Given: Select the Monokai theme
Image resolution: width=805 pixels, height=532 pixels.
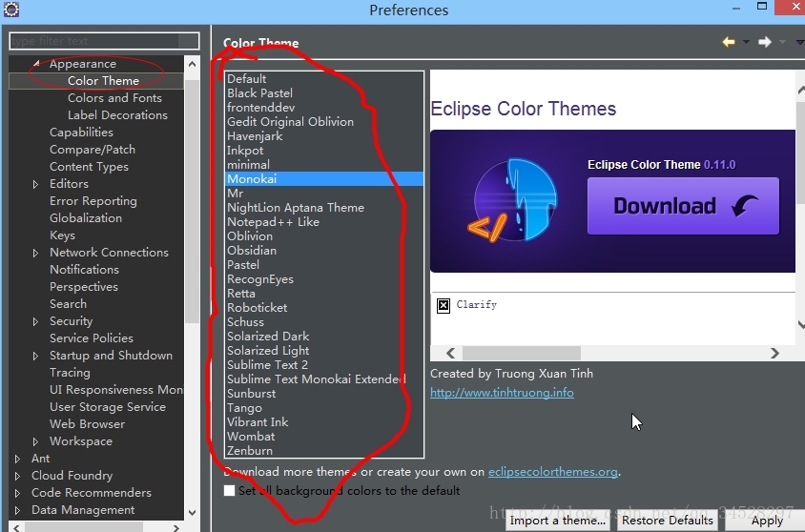Looking at the screenshot, I should 324,179.
